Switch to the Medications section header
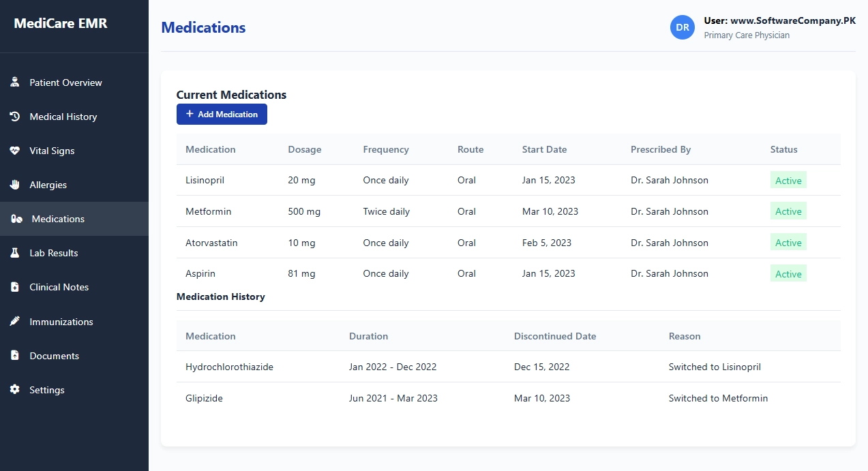The image size is (868, 471). click(203, 27)
